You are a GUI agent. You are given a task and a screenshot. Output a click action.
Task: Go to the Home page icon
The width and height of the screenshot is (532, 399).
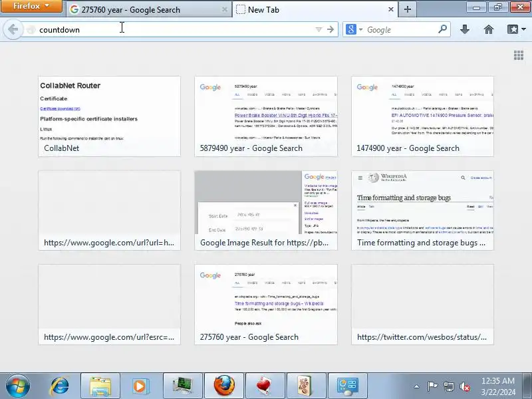pyautogui.click(x=489, y=29)
